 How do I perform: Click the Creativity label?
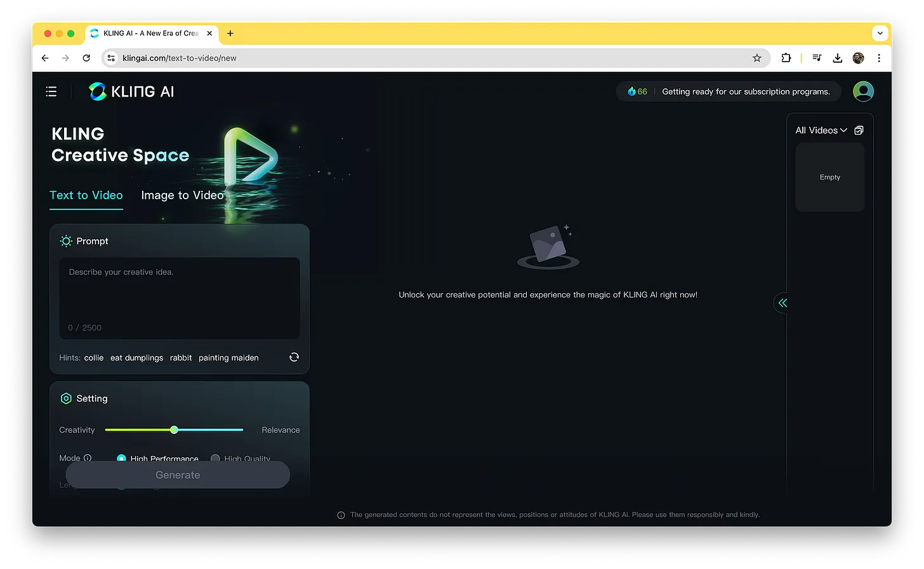click(x=77, y=430)
